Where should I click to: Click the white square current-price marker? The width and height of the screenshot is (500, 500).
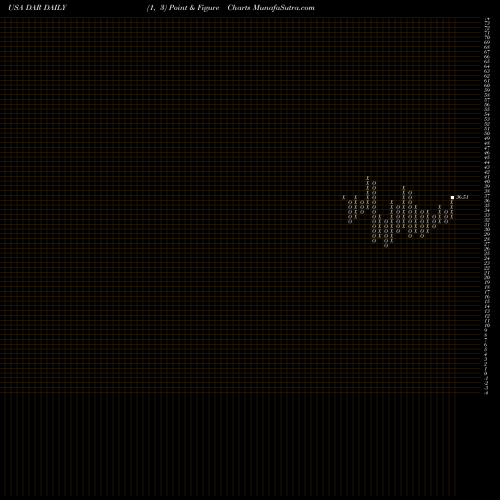click(452, 197)
